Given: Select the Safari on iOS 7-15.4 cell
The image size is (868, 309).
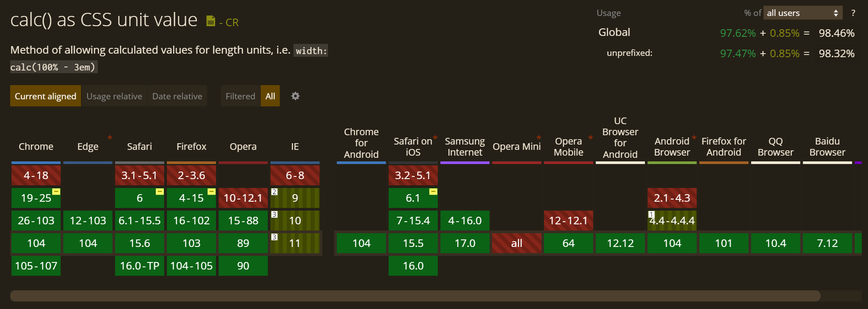Looking at the screenshot, I should pos(413,220).
